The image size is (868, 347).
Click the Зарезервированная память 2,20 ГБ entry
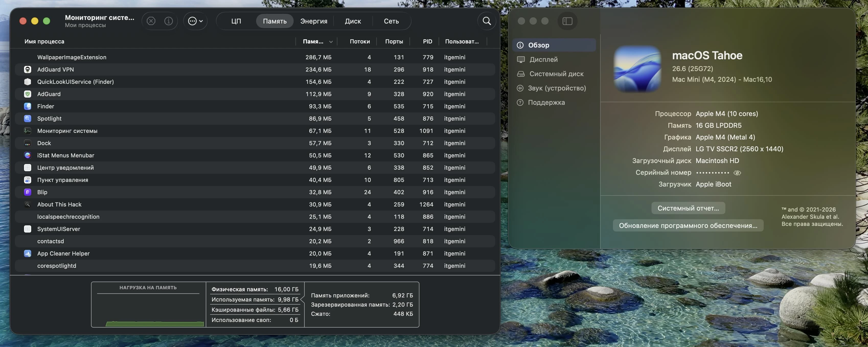click(x=362, y=305)
